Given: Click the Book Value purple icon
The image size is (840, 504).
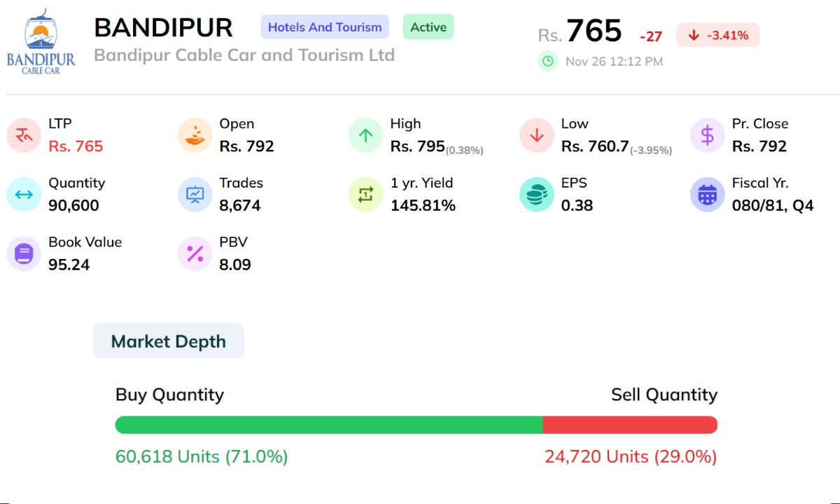Looking at the screenshot, I should [24, 253].
